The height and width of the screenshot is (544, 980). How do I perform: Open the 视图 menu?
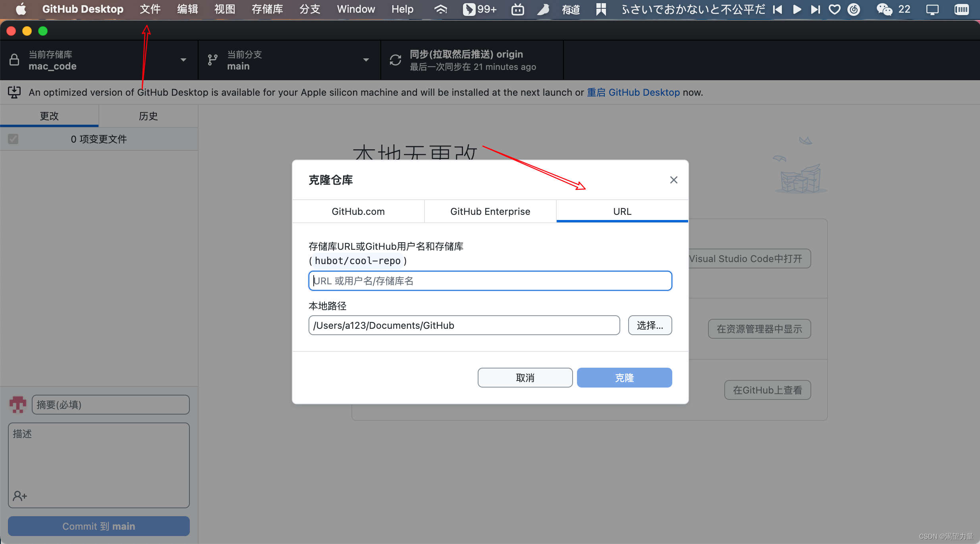(x=225, y=9)
